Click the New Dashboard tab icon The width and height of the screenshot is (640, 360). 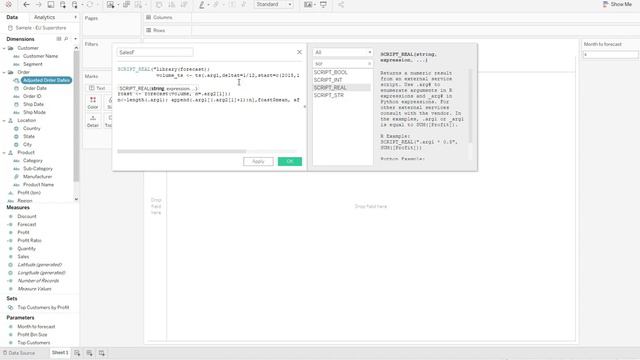pos(89,353)
